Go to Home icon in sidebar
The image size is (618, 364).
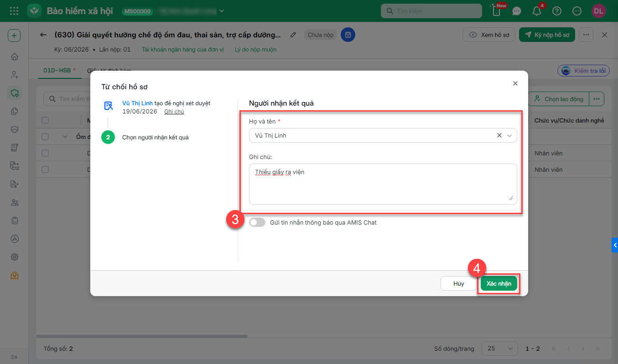pyautogui.click(x=15, y=56)
